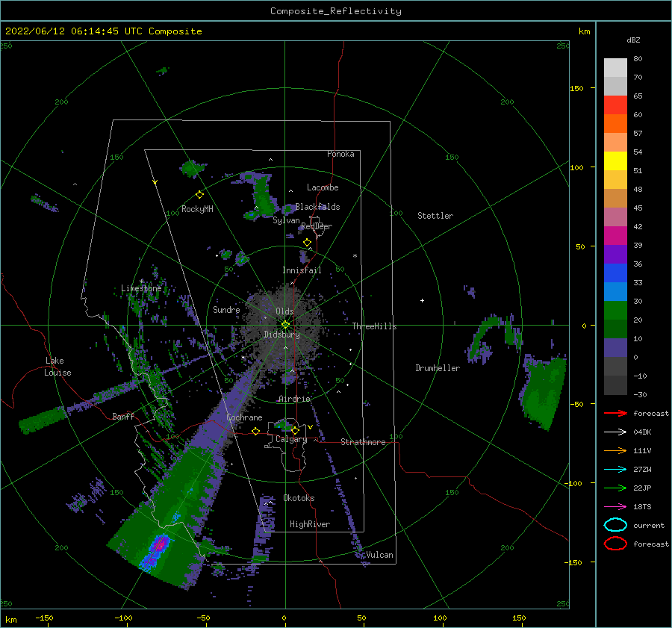The width and height of the screenshot is (672, 628).
Task: Pick the red swatch between 65 and 60 dBZ
Action: click(x=615, y=105)
